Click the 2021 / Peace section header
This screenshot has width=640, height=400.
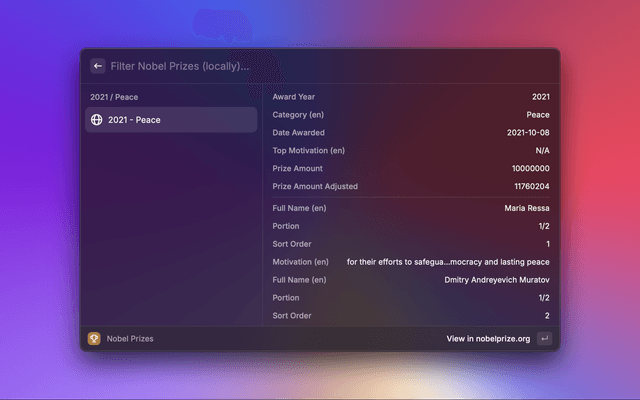coord(114,97)
